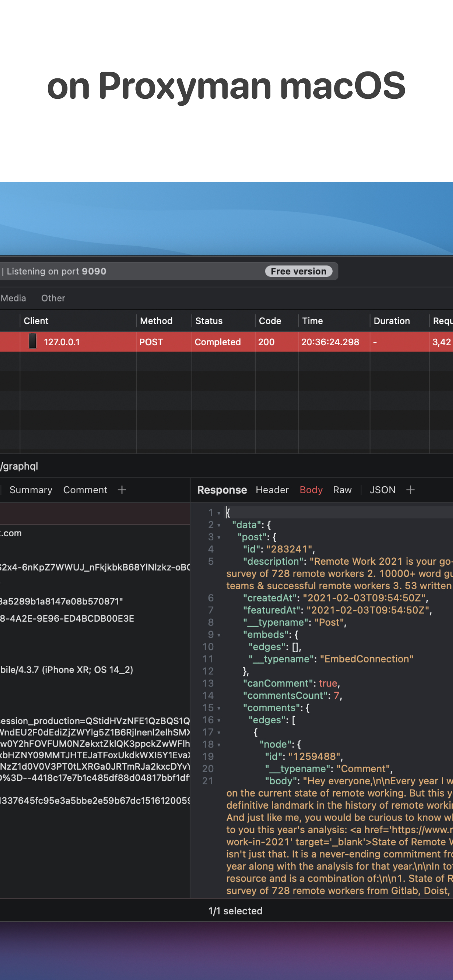The height and width of the screenshot is (980, 453).
Task: Collapse the "comments" node at line 15
Action: pyautogui.click(x=219, y=708)
